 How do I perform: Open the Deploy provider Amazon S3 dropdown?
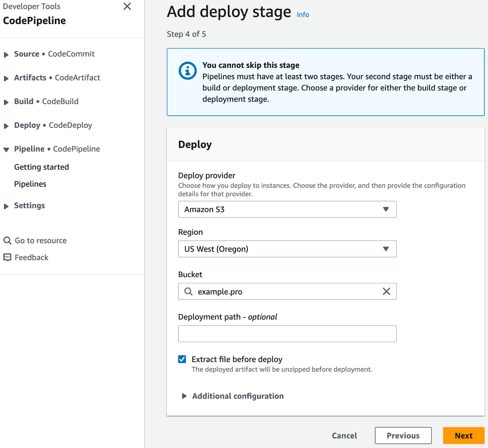coord(287,209)
